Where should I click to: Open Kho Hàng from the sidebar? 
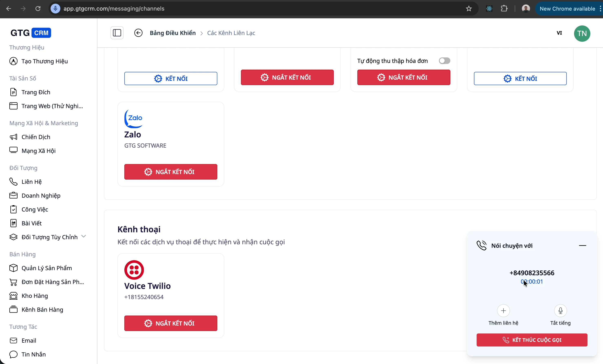34,296
